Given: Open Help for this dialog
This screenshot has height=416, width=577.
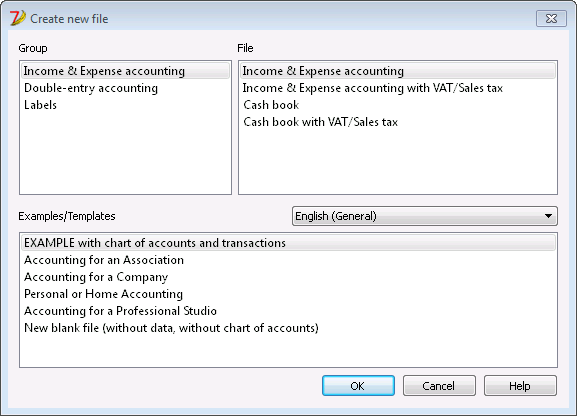Looking at the screenshot, I should pyautogui.click(x=520, y=386).
